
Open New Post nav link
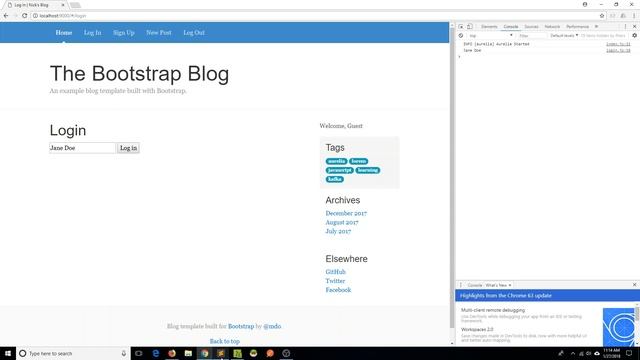pos(159,33)
